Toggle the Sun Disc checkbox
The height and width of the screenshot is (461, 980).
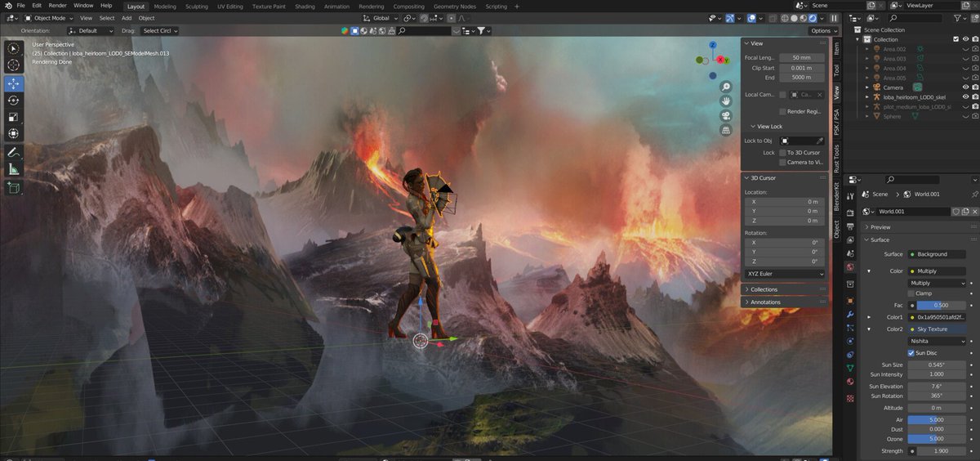coord(911,353)
